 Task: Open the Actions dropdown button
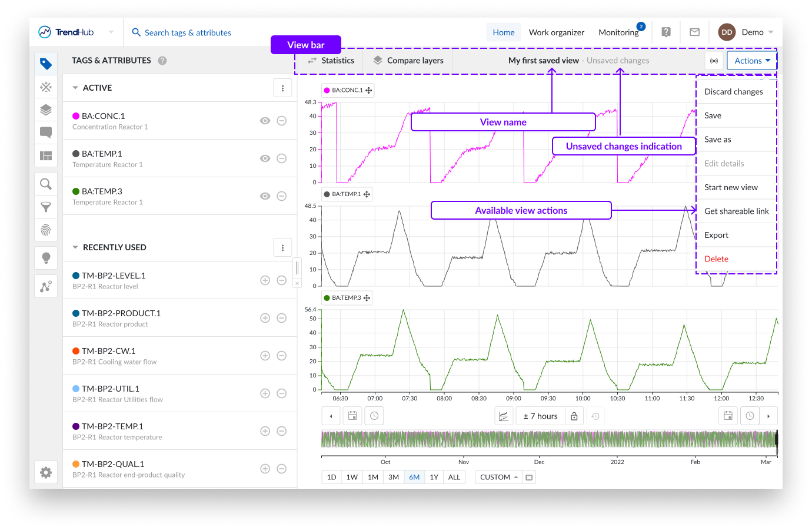pos(751,61)
